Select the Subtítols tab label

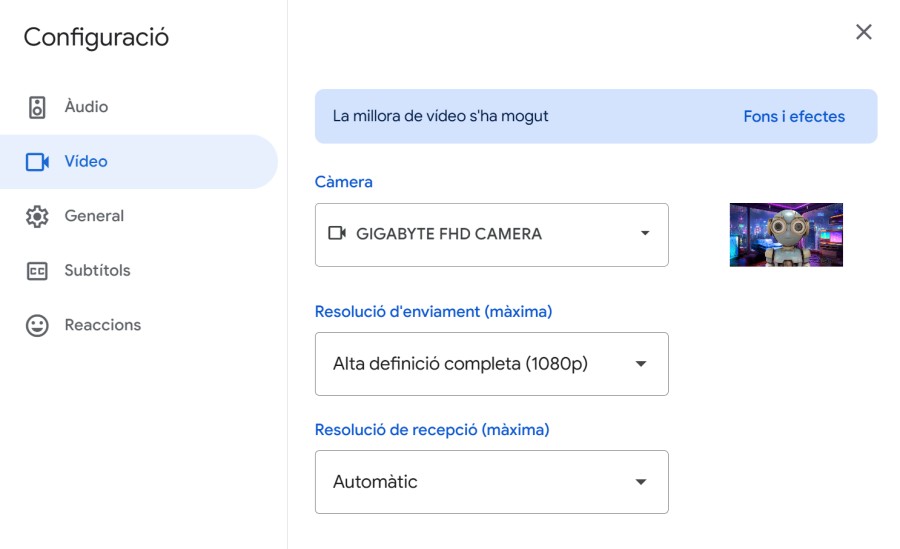click(97, 270)
